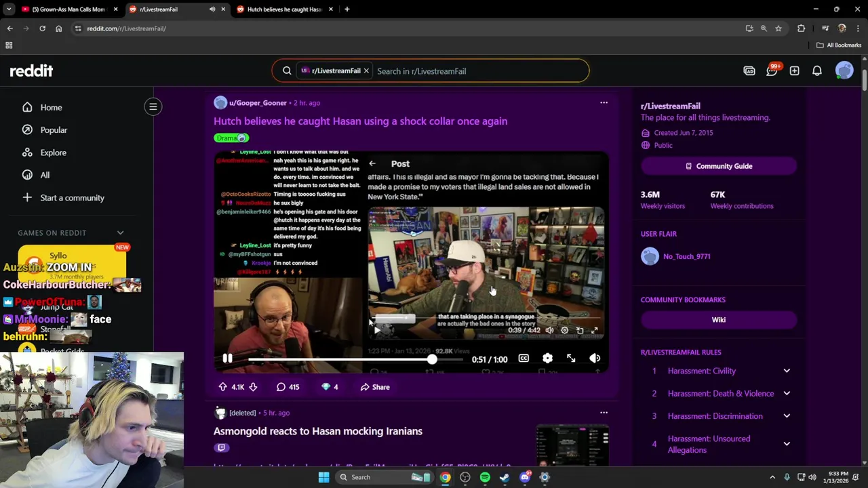The image size is (868, 488).
Task: Remove the r/LivestreamFail search filter
Action: coord(366,70)
